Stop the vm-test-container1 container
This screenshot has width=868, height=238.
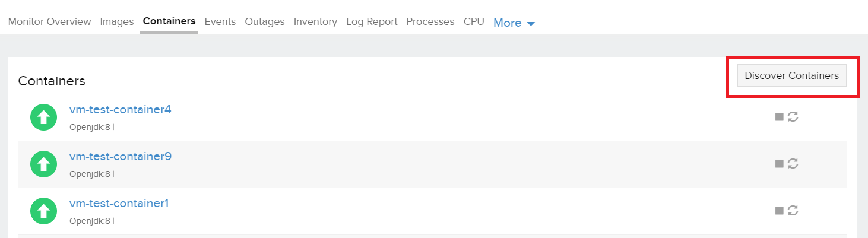[x=779, y=211]
